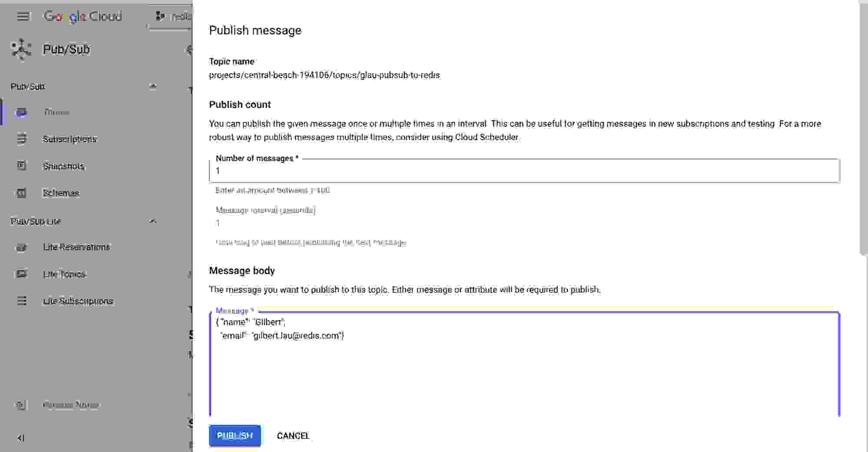This screenshot has height=452, width=868.
Task: Click the Google Cloud logo
Action: pos(83,16)
